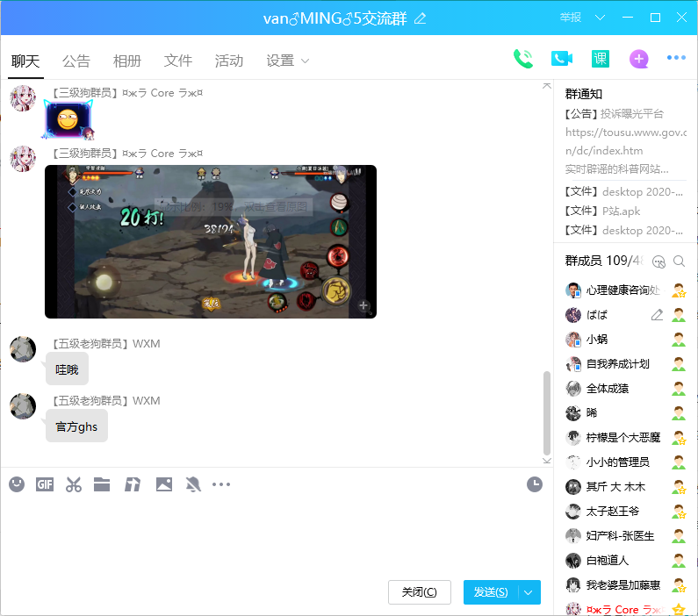Click the send picture icon

[x=164, y=484]
